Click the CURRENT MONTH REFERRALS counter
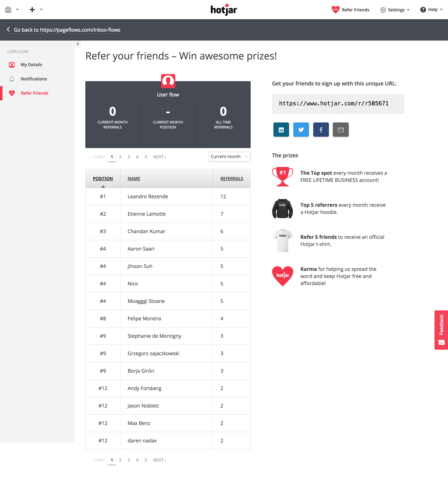Image resolution: width=448 pixels, height=483 pixels. click(x=113, y=118)
